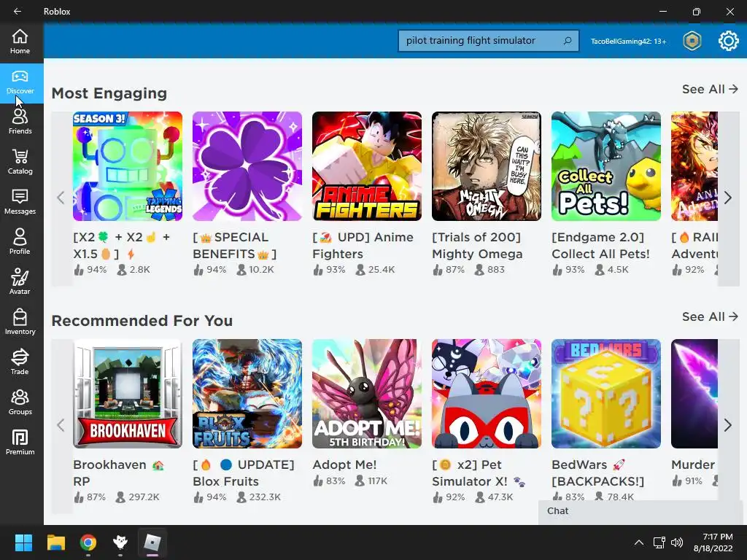Open the Home sidebar icon
Image resolution: width=747 pixels, height=560 pixels.
(20, 42)
